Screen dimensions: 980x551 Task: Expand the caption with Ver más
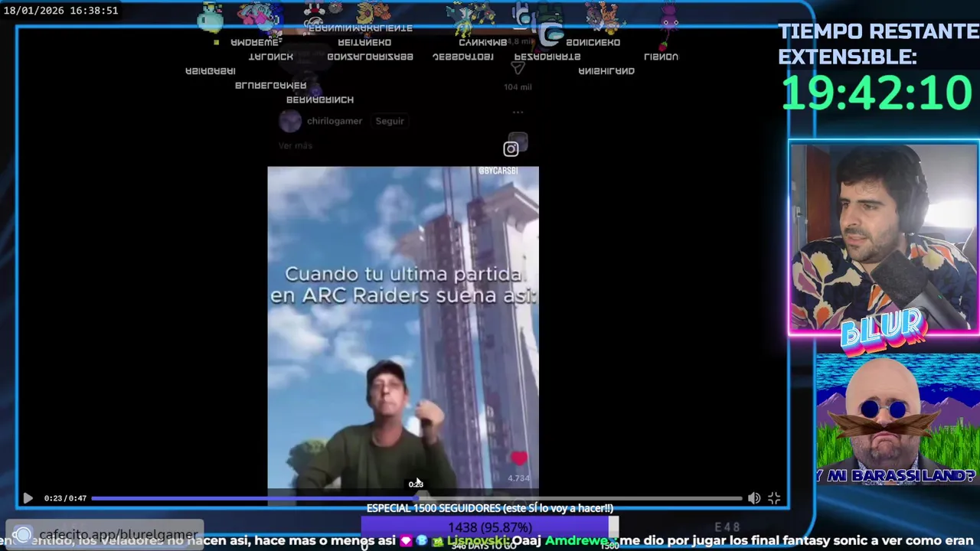point(295,145)
